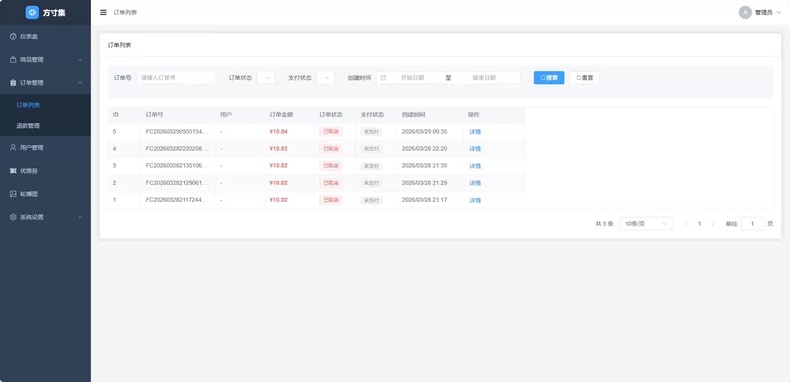Focus the 订单号 input field

[176, 78]
